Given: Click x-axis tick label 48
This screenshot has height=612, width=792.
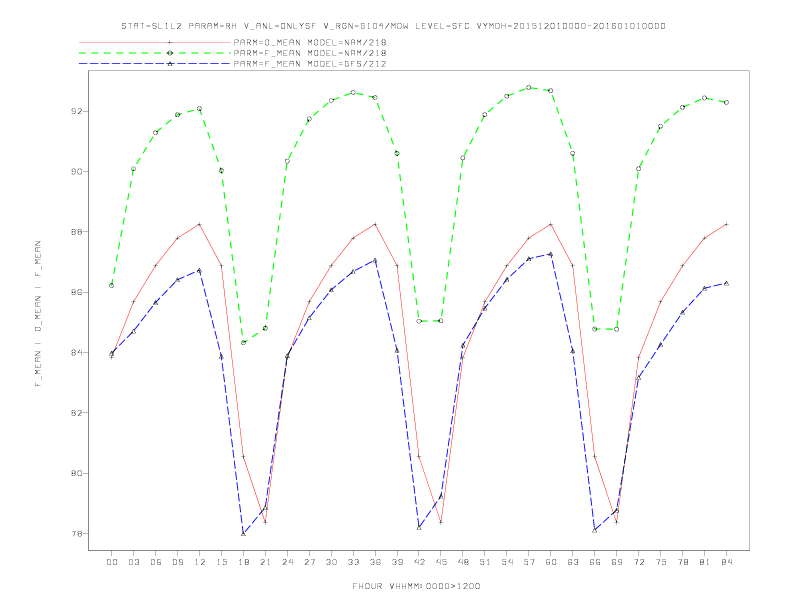Looking at the screenshot, I should (x=463, y=562).
